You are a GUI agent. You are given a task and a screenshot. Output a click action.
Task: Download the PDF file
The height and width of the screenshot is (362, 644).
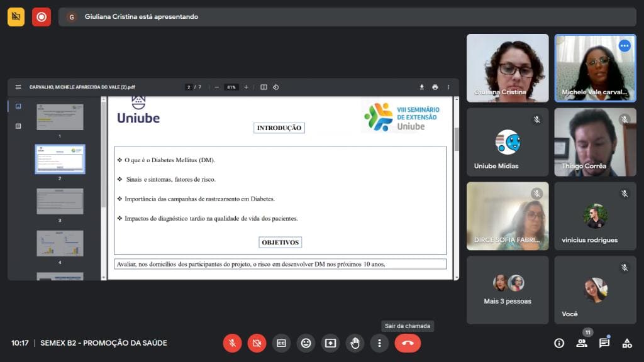point(421,87)
